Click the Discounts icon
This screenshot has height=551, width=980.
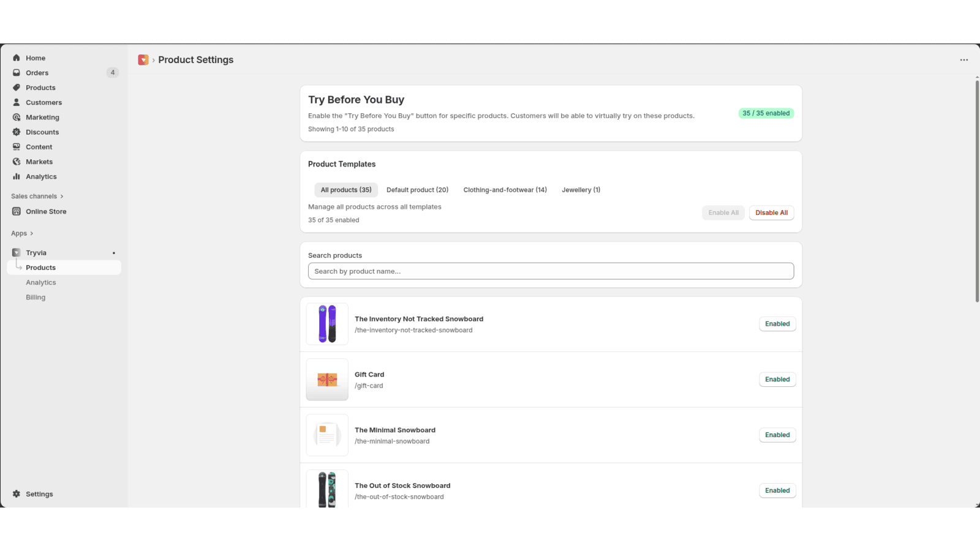[17, 132]
